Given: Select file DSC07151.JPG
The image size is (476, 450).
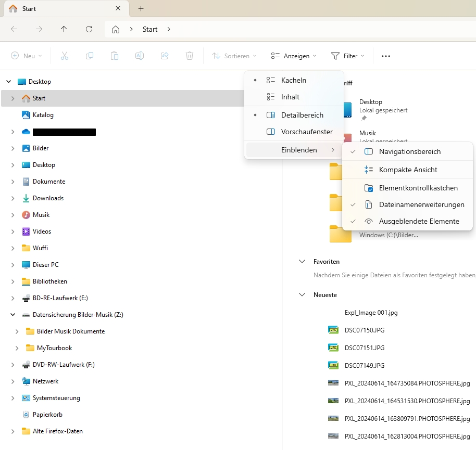Looking at the screenshot, I should [364, 348].
